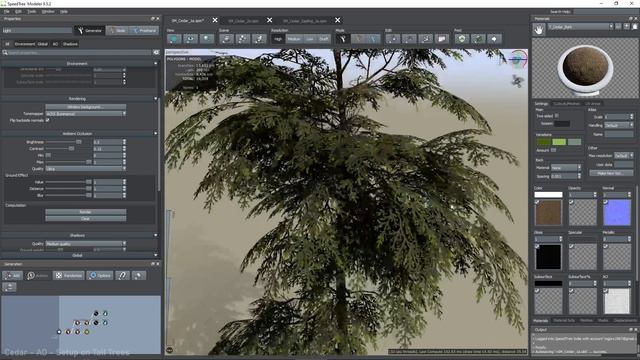The height and width of the screenshot is (360, 640).
Task: Click the third Scene toolbar icon
Action: [259, 39]
